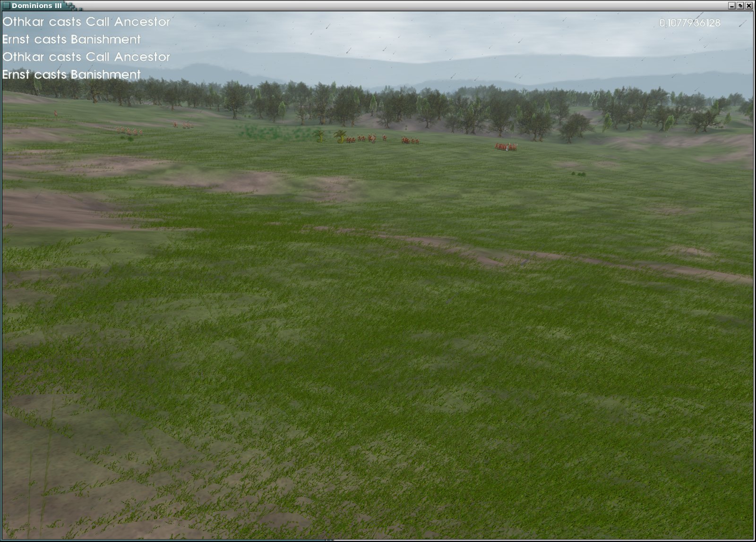Click the pale unit group above the small bush
The width and height of the screenshot is (756, 542).
(x=129, y=131)
